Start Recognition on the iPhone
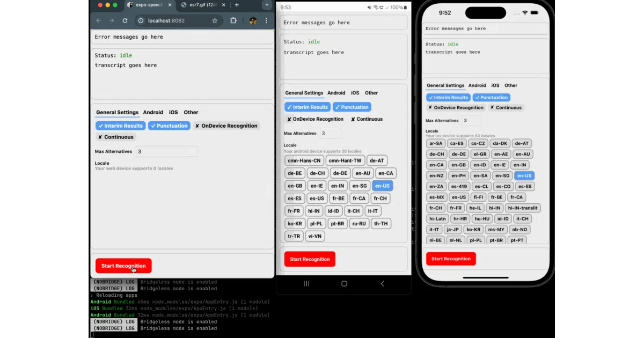Viewport: 644px width, 338px height. pyautogui.click(x=451, y=259)
